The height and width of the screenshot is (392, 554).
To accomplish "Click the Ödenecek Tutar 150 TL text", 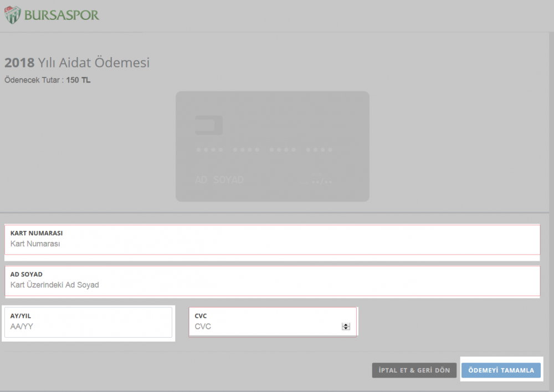I will click(x=48, y=80).
